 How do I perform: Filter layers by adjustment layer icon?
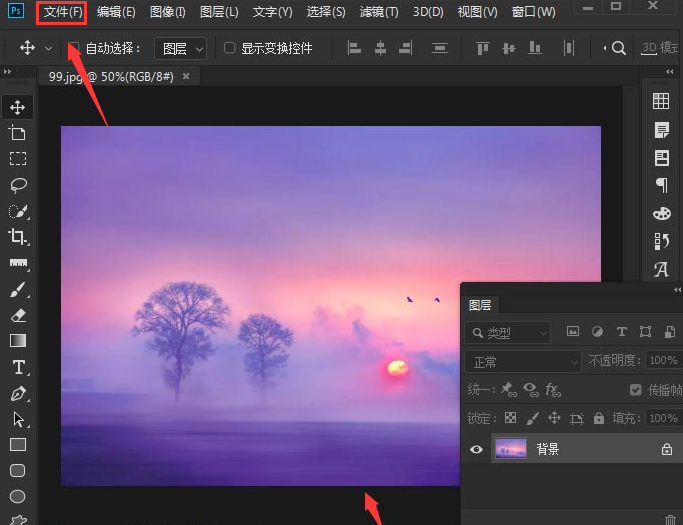tap(597, 332)
